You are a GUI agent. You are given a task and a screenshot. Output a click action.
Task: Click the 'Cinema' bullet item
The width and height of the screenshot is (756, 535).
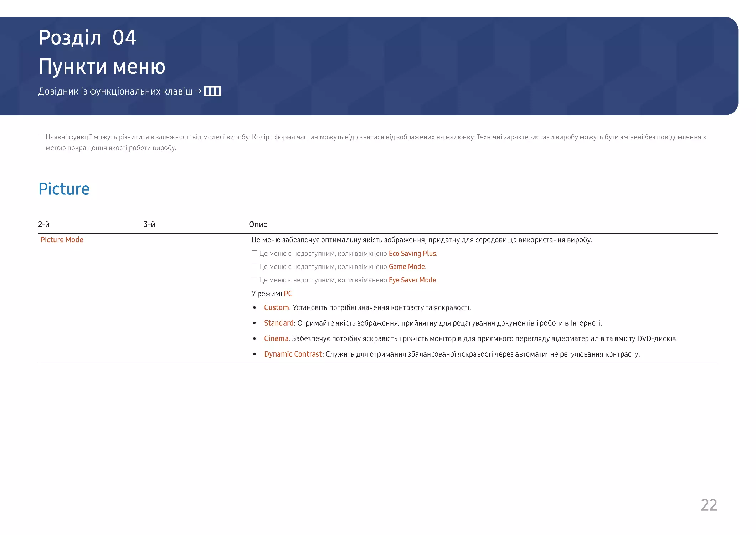pos(471,338)
